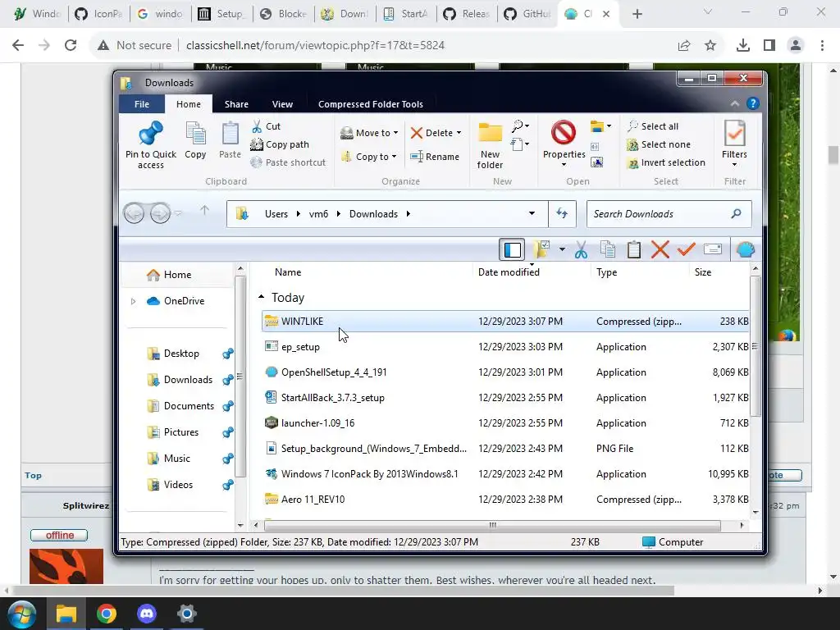Click the horizontal scrollbar in file list
The image size is (840, 630).
pyautogui.click(x=492, y=525)
